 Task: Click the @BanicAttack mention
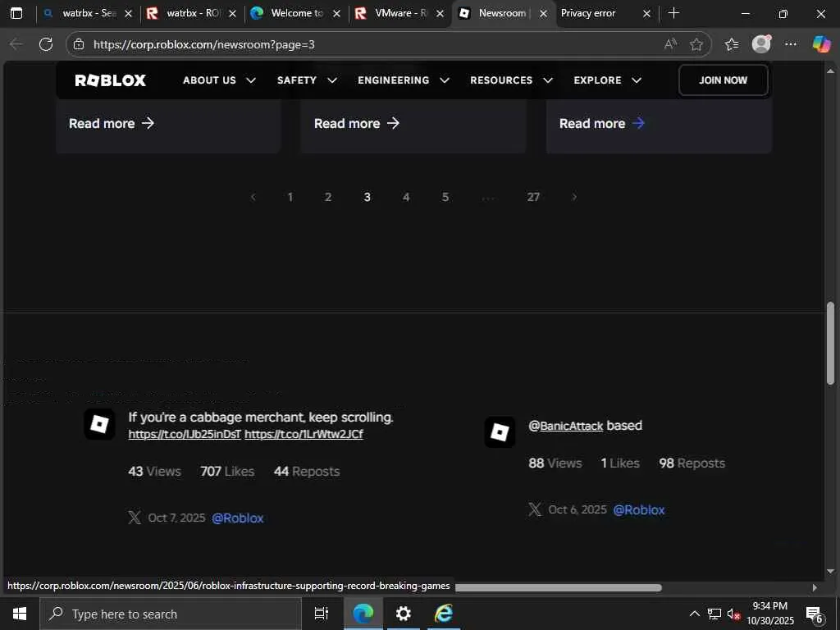coord(566,426)
